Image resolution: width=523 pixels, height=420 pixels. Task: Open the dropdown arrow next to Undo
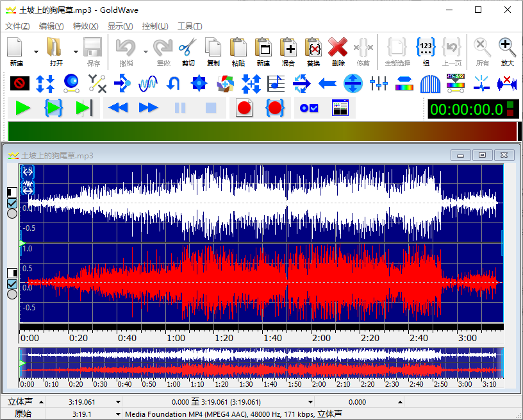click(x=145, y=51)
